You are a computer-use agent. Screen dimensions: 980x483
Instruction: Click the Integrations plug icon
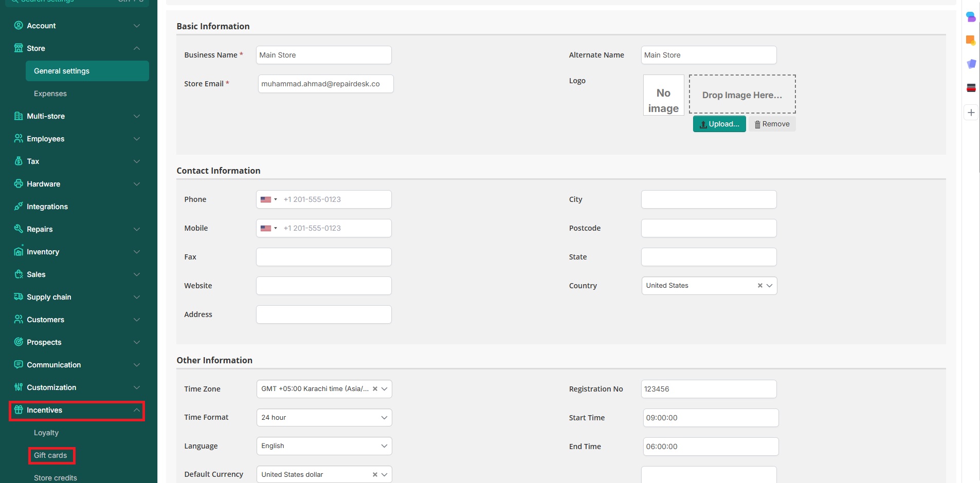19,207
